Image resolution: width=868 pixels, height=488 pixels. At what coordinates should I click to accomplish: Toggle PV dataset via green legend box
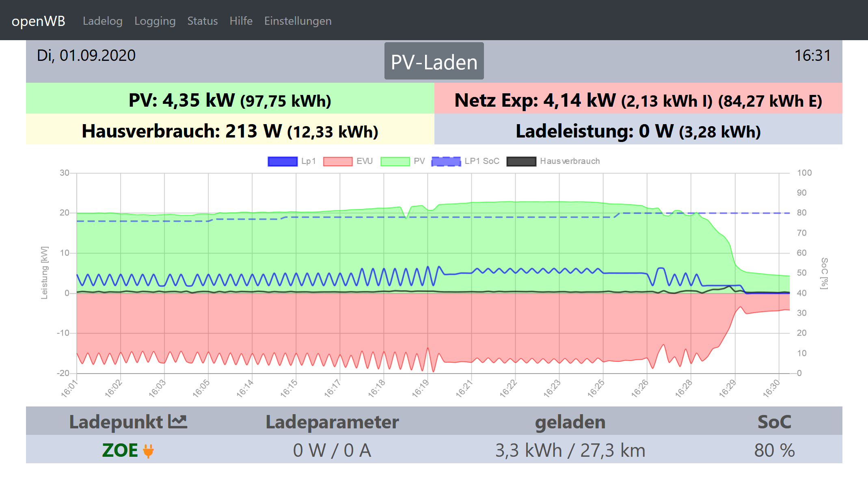tap(395, 161)
